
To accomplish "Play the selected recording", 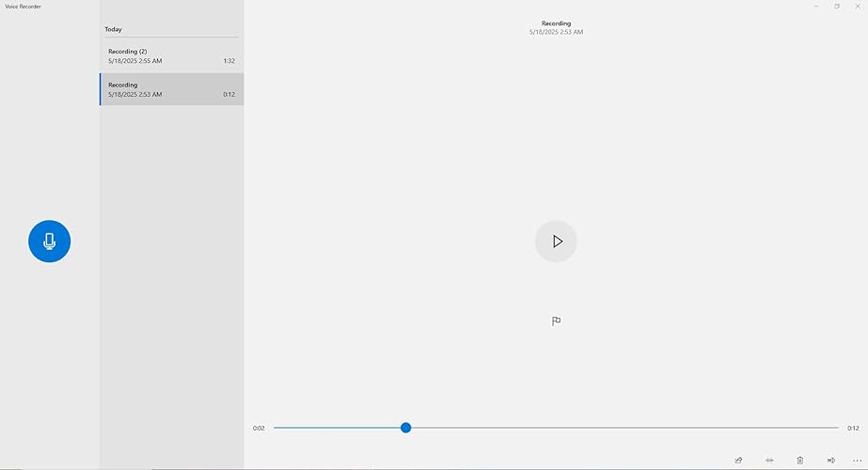I will coord(556,242).
